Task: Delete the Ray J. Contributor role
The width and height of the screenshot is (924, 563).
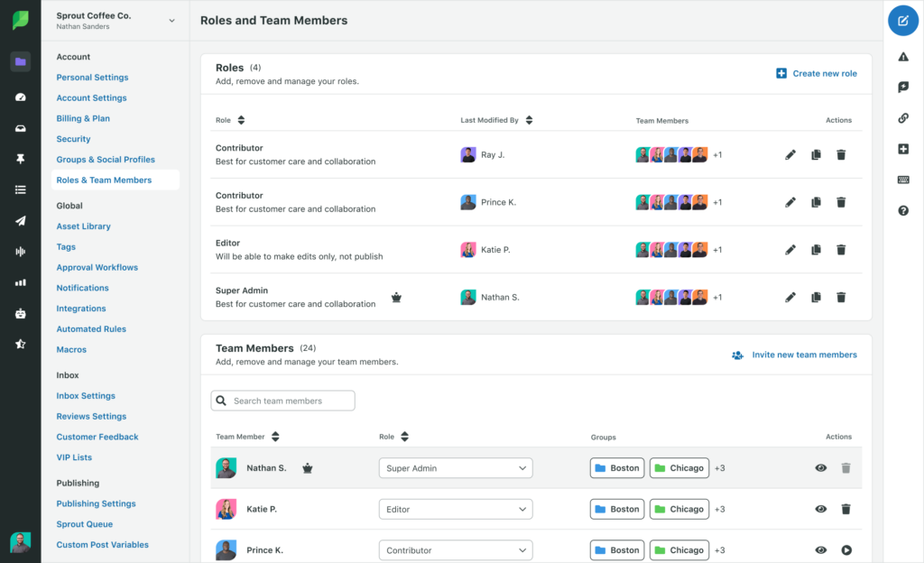Action: pyautogui.click(x=841, y=155)
